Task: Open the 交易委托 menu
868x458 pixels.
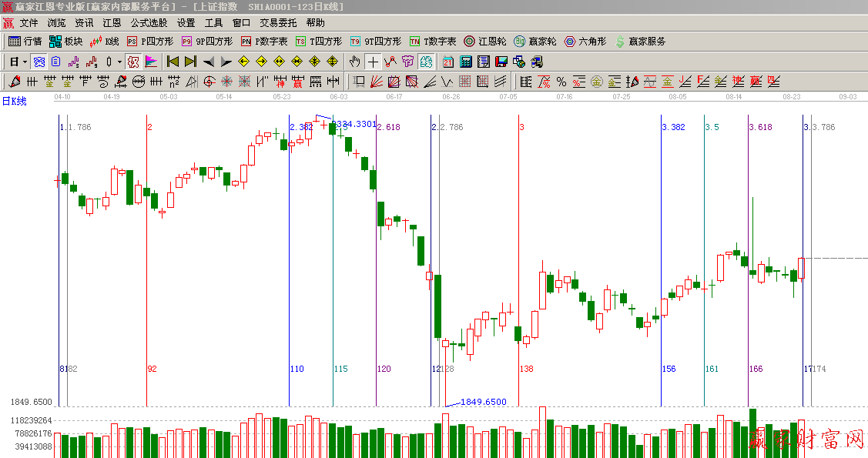Action: pos(278,23)
